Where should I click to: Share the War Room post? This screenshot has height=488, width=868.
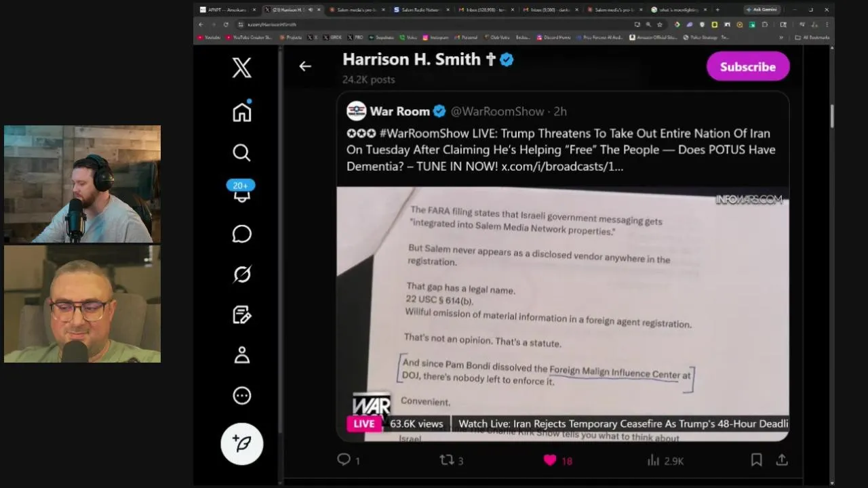click(782, 460)
